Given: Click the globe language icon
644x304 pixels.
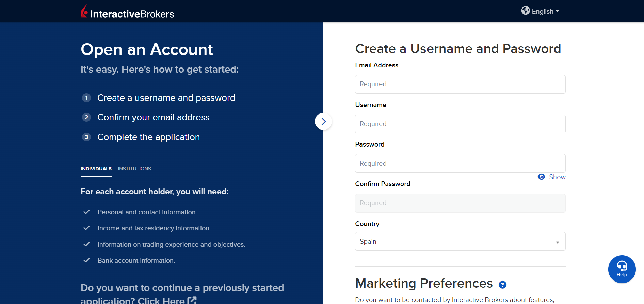Looking at the screenshot, I should (526, 11).
